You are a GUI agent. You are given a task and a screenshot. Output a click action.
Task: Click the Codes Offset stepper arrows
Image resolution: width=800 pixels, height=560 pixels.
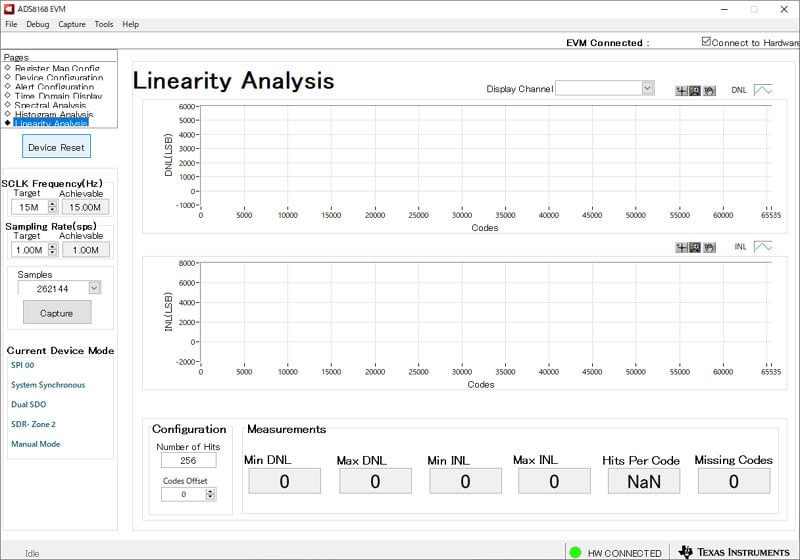click(210, 494)
